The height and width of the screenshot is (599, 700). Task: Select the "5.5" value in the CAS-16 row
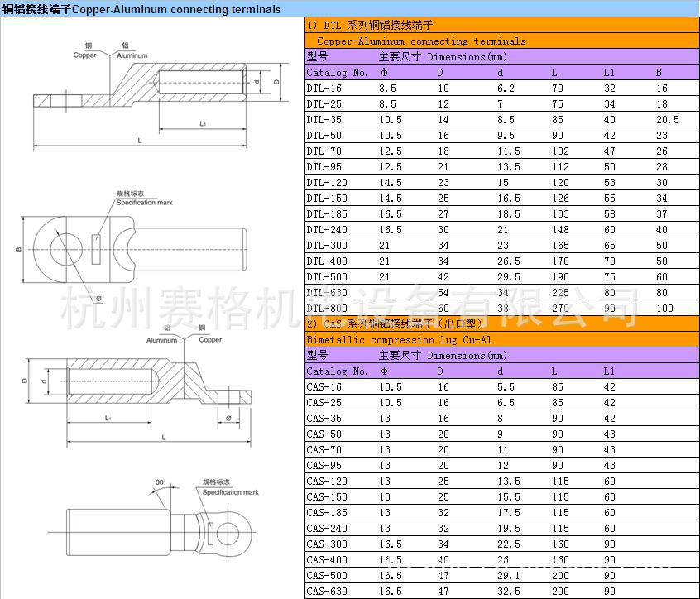506,387
